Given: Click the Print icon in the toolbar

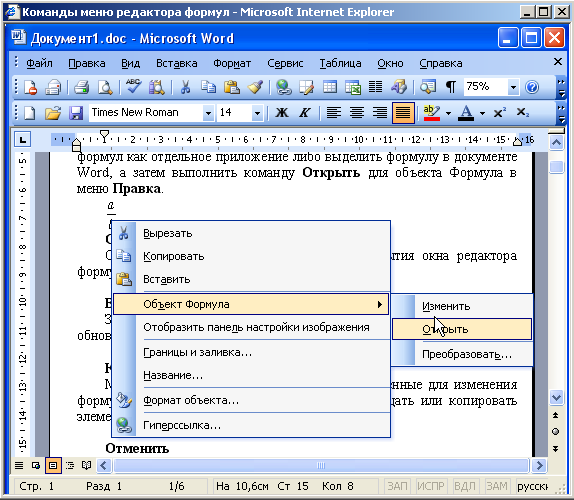Looking at the screenshot, I should click(x=81, y=87).
